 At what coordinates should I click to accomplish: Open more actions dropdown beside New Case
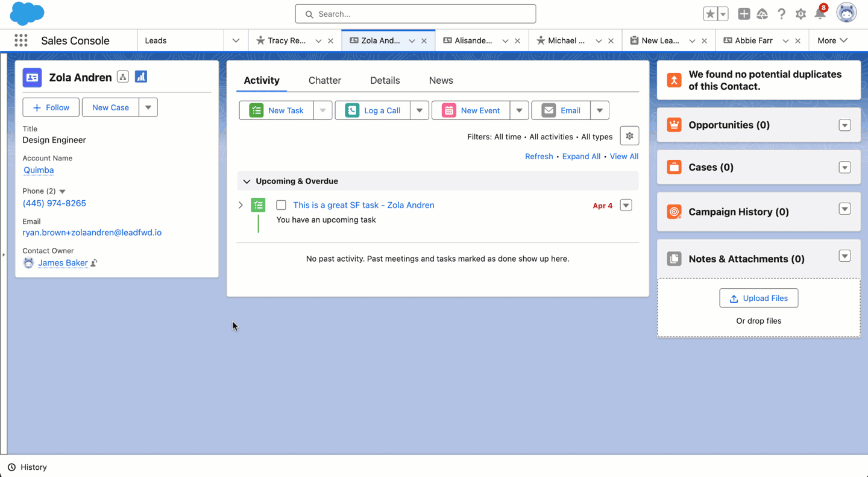click(148, 107)
